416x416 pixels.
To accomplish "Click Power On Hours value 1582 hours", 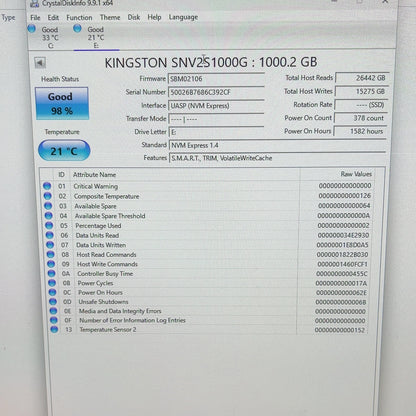I will (360, 131).
